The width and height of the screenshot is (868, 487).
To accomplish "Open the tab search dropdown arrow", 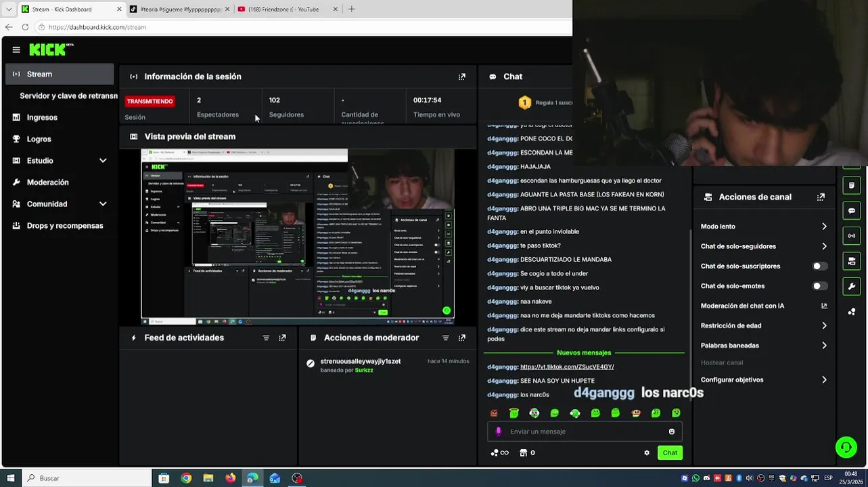I will 9,9.
